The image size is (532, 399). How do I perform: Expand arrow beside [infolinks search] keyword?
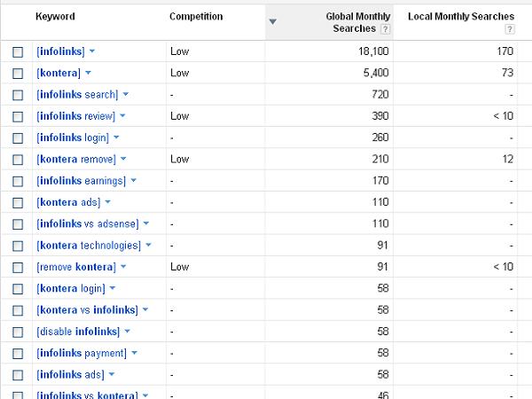pos(126,94)
